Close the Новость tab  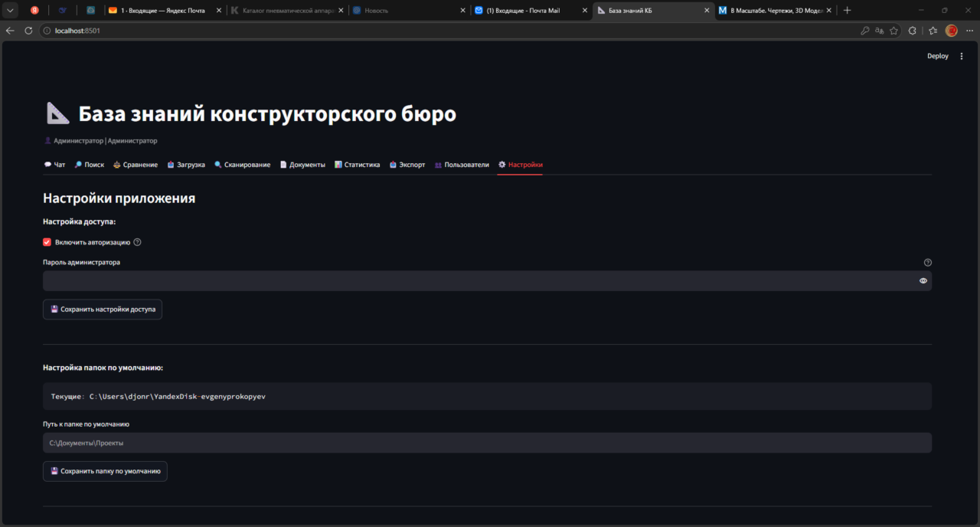tap(462, 11)
